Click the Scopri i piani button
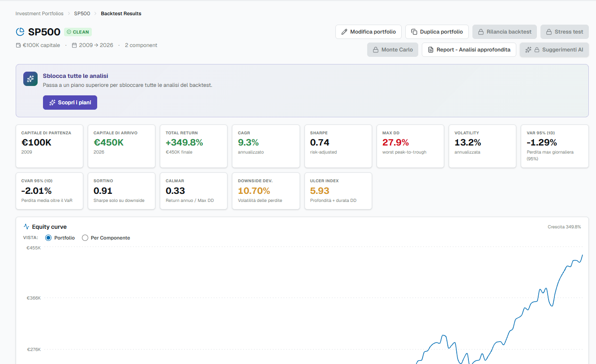This screenshot has height=364, width=596. tap(70, 103)
